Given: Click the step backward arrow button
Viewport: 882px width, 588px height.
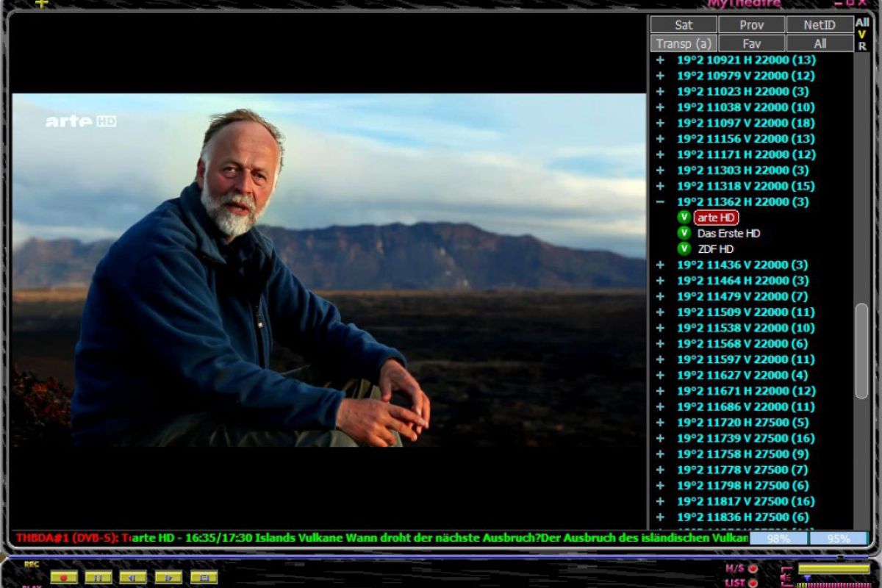Looking at the screenshot, I should coord(133,577).
